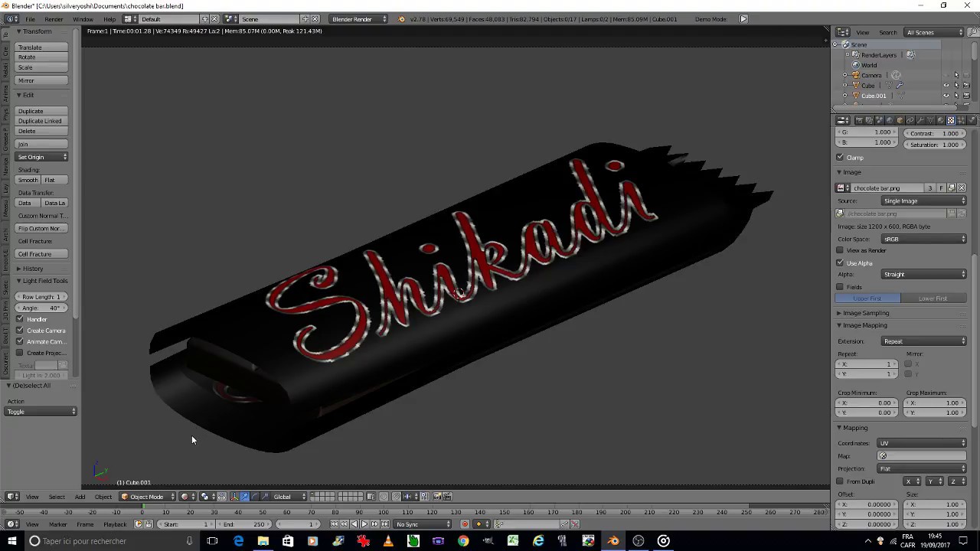The width and height of the screenshot is (980, 551).
Task: Open VLC from the Windows taskbar
Action: (388, 541)
